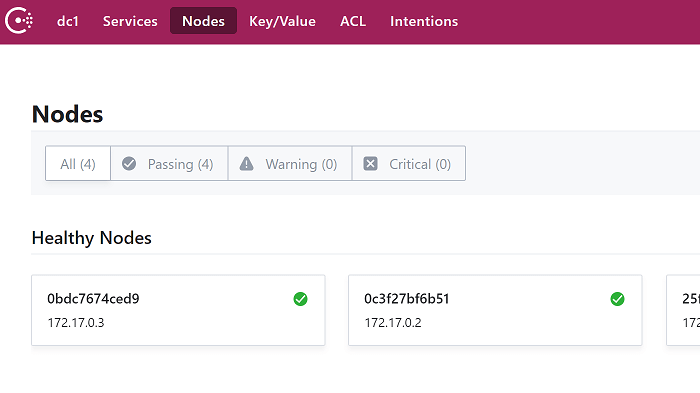Filter nodes by All (4)

78,163
